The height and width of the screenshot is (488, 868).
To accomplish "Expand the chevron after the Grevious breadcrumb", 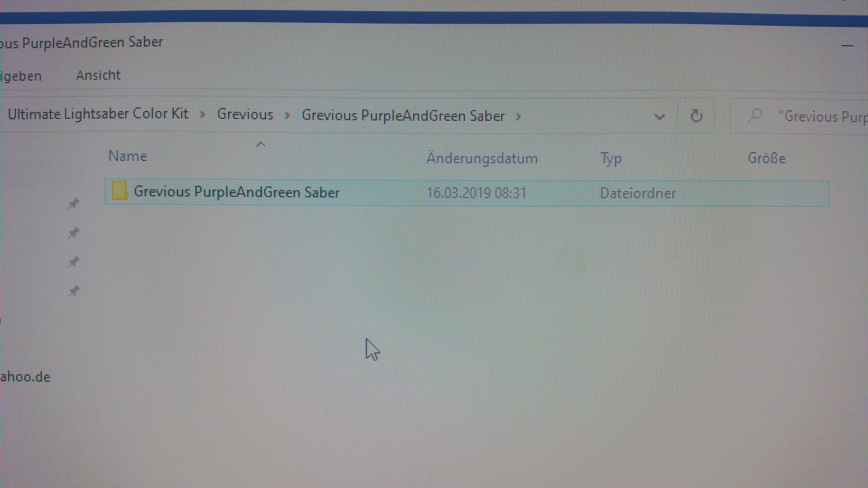I will tap(288, 115).
